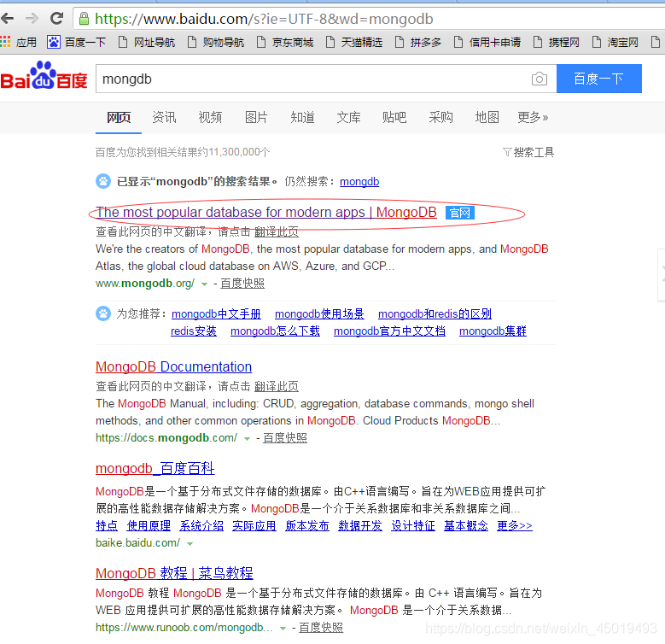The image size is (665, 644).
Task: Open 百度快照 for docs.mongodb.com
Action: 285,438
